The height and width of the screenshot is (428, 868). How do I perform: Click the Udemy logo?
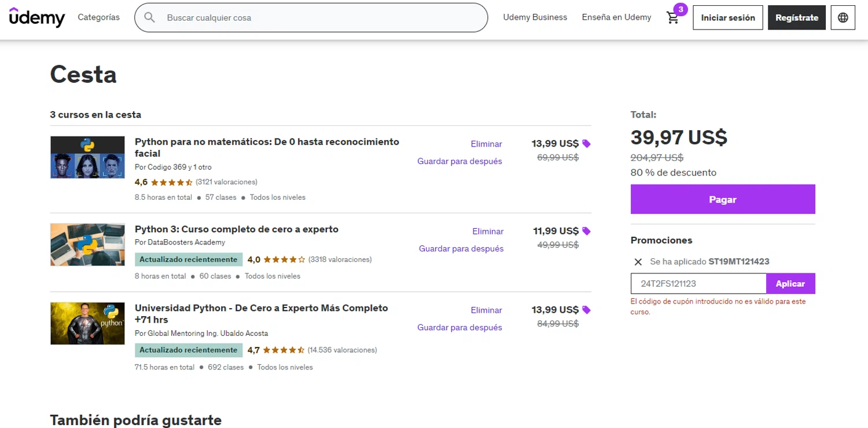click(x=37, y=17)
